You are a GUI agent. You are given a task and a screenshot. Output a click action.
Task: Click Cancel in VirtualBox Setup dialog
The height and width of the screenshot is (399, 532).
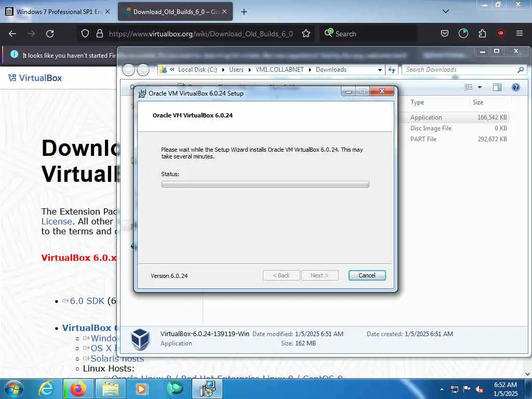point(367,275)
